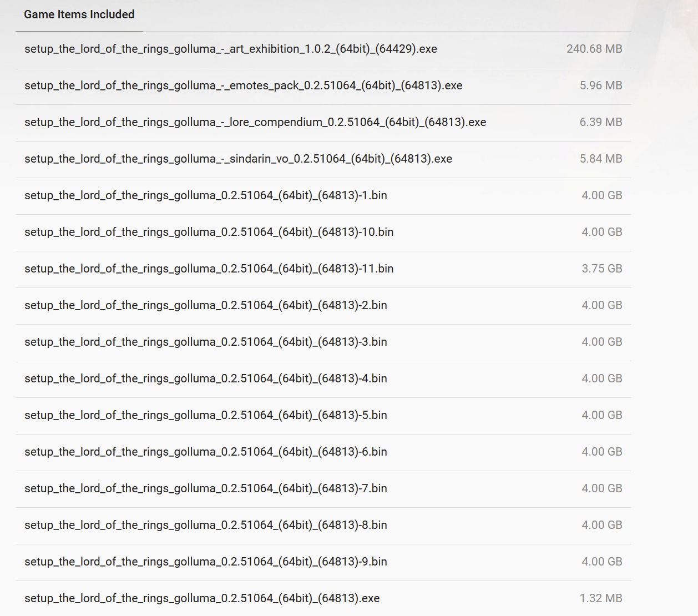Click the 4.00 GB size for -7.bin
The image size is (698, 616).
tap(602, 488)
